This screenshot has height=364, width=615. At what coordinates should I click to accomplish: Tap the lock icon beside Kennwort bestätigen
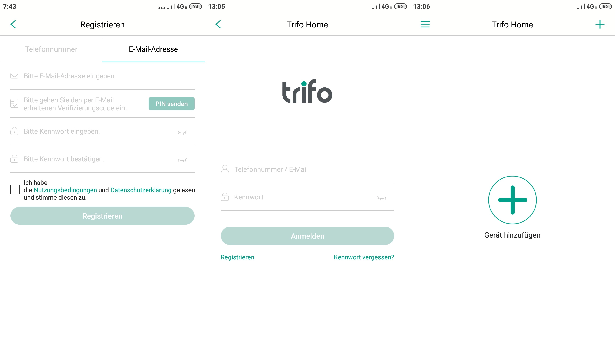pos(14,159)
